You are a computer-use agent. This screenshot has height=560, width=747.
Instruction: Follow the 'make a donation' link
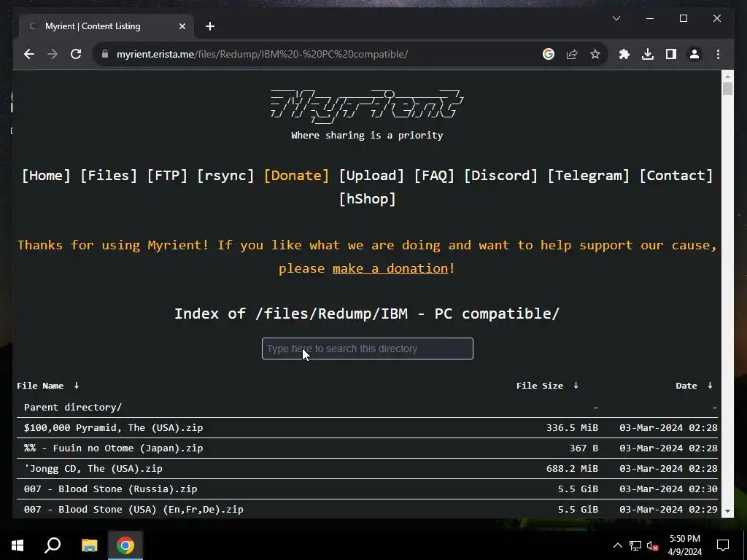click(x=390, y=268)
